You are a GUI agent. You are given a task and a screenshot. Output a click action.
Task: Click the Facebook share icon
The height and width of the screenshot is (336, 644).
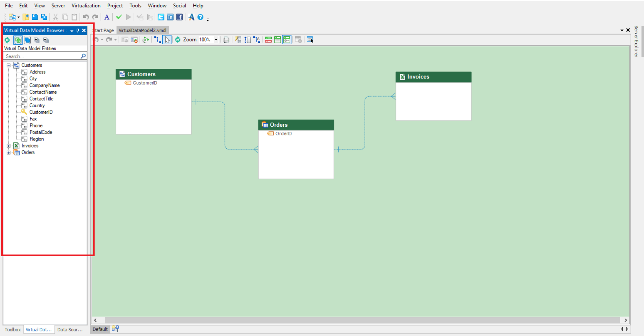coord(180,17)
